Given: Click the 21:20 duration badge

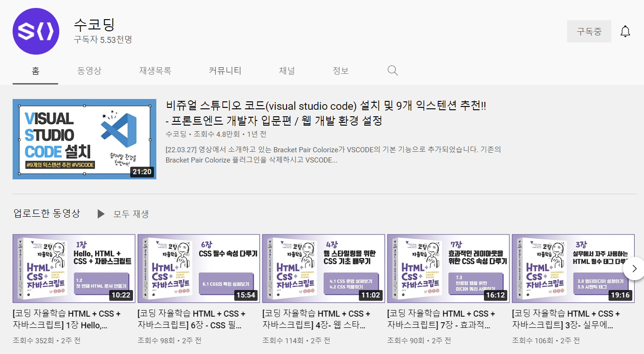Looking at the screenshot, I should tap(142, 172).
